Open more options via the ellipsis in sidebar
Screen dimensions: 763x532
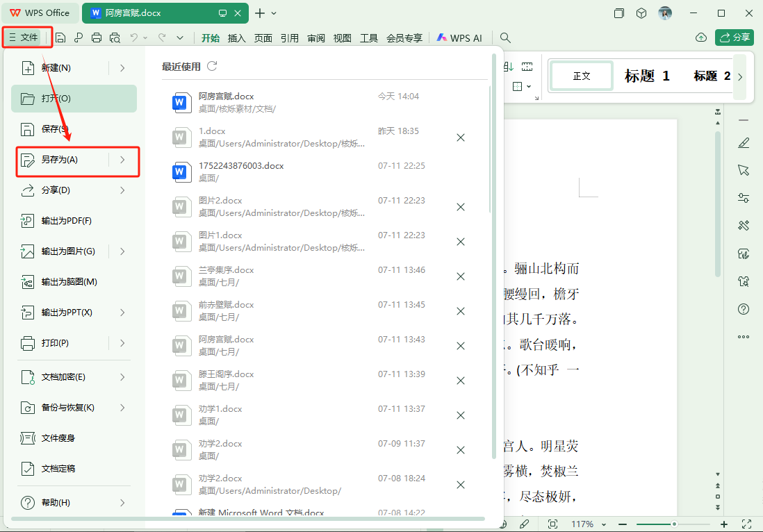point(744,337)
